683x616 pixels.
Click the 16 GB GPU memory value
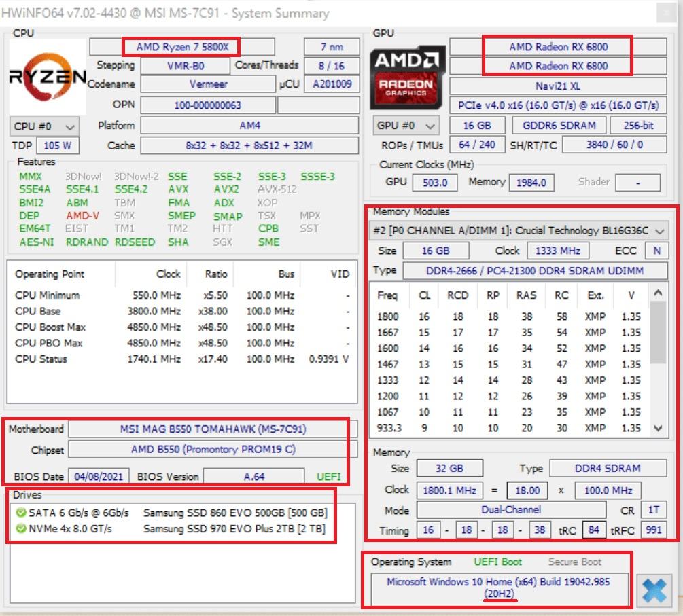(x=477, y=126)
